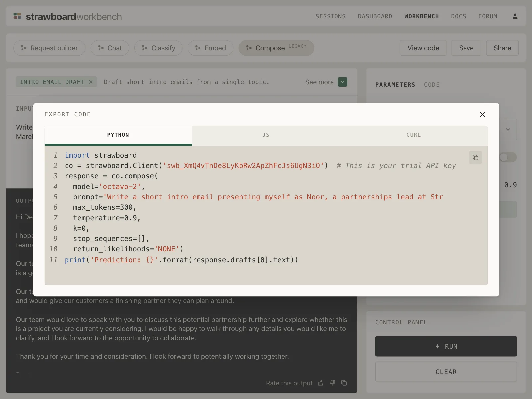Click the 'import strawboard' code line
This screenshot has height=399, width=532.
(x=101, y=155)
